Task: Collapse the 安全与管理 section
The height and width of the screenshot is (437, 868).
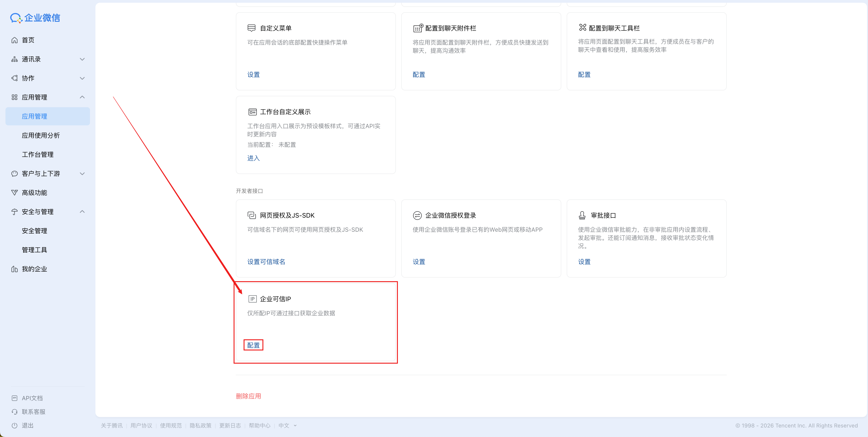Action: coord(82,212)
